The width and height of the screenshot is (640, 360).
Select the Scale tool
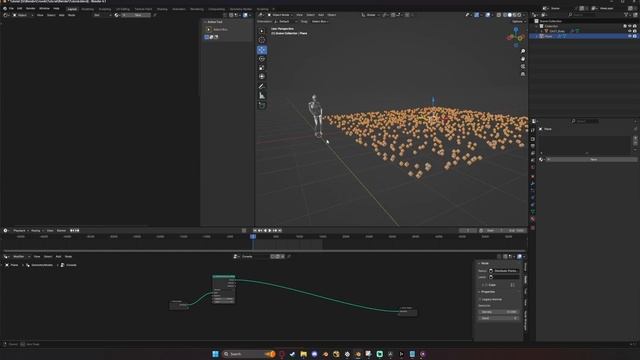(x=262, y=68)
